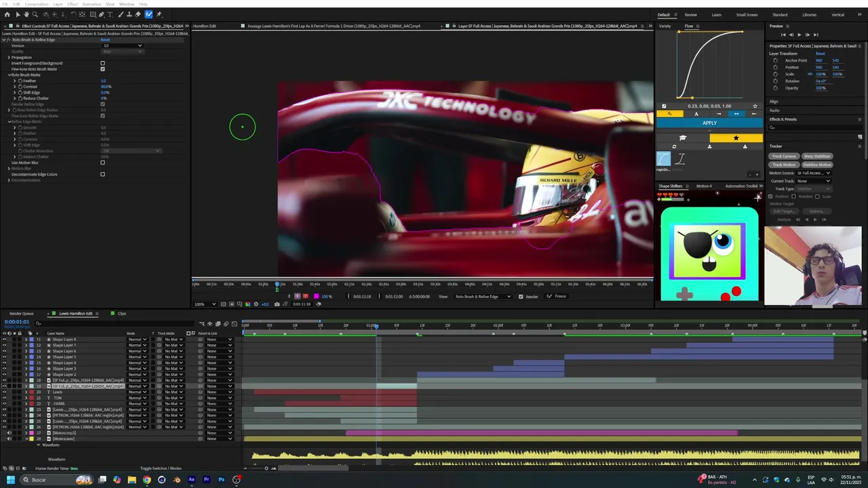This screenshot has width=868, height=488.
Task: Select the Hand tool
Action: pos(26,14)
